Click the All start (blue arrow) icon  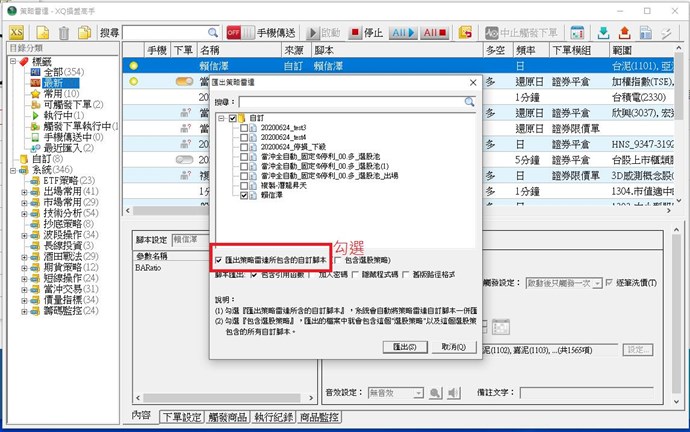point(403,33)
